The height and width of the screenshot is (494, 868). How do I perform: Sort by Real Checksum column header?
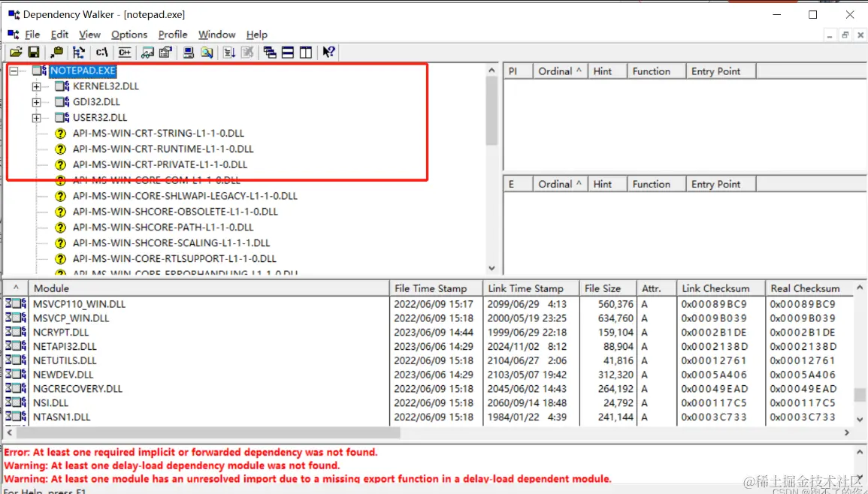click(810, 288)
